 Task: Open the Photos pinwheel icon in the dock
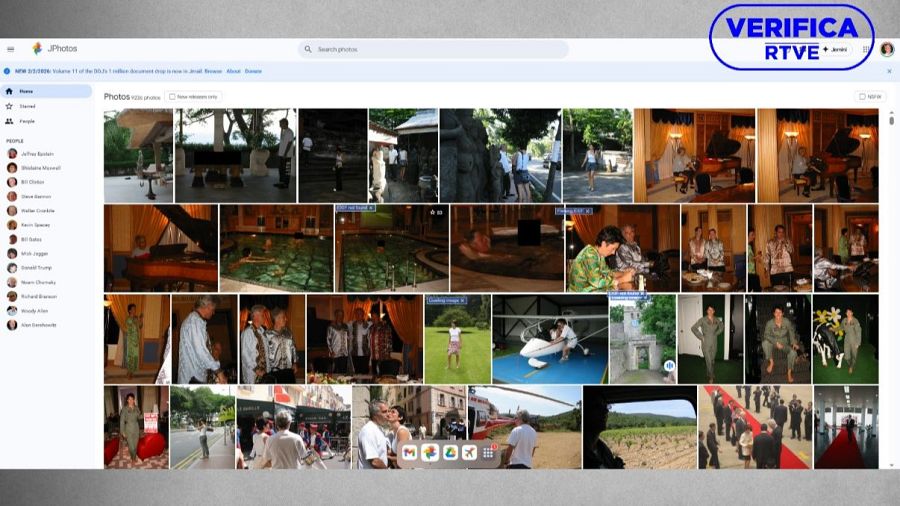[x=429, y=453]
